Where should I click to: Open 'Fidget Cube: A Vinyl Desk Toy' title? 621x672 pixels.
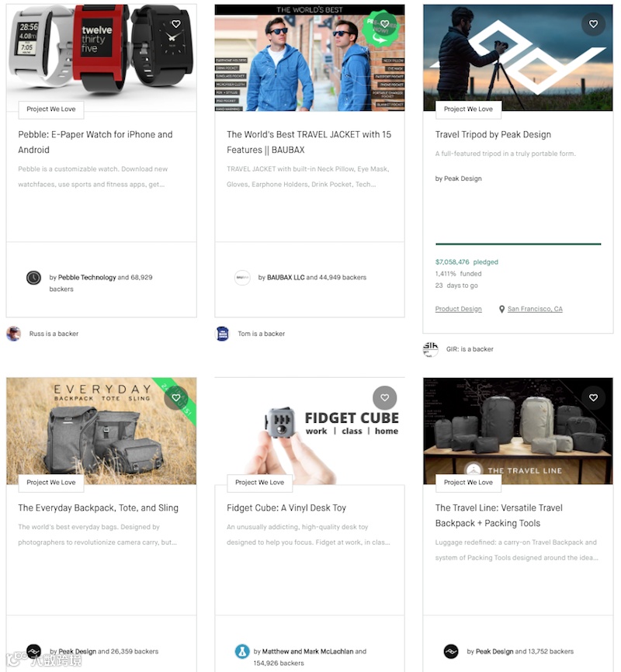click(x=286, y=507)
